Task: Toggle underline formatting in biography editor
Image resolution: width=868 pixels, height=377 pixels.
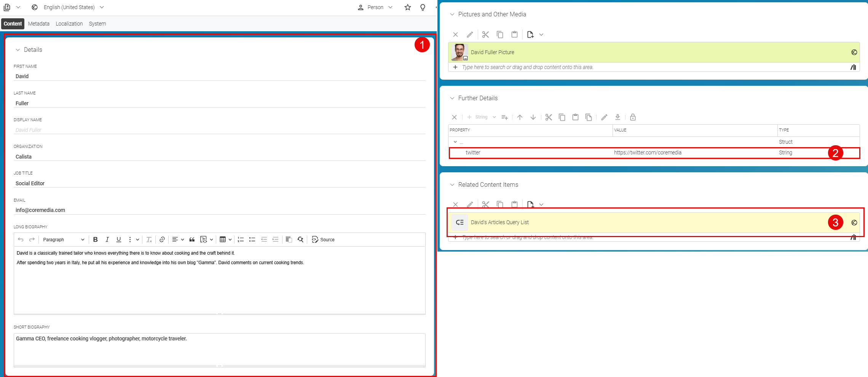Action: (x=119, y=239)
